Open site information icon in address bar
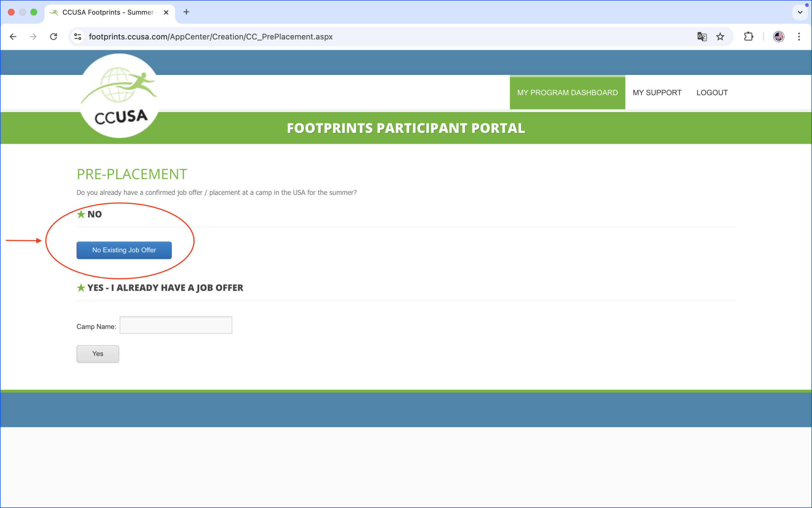The width and height of the screenshot is (812, 508). coord(78,36)
